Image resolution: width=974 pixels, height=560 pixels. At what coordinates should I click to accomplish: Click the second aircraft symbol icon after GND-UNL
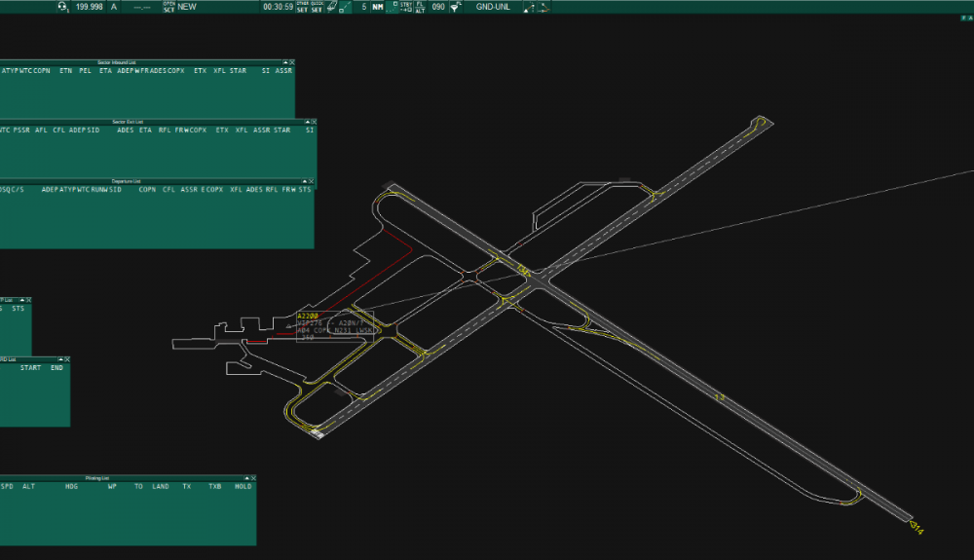pyautogui.click(x=543, y=7)
